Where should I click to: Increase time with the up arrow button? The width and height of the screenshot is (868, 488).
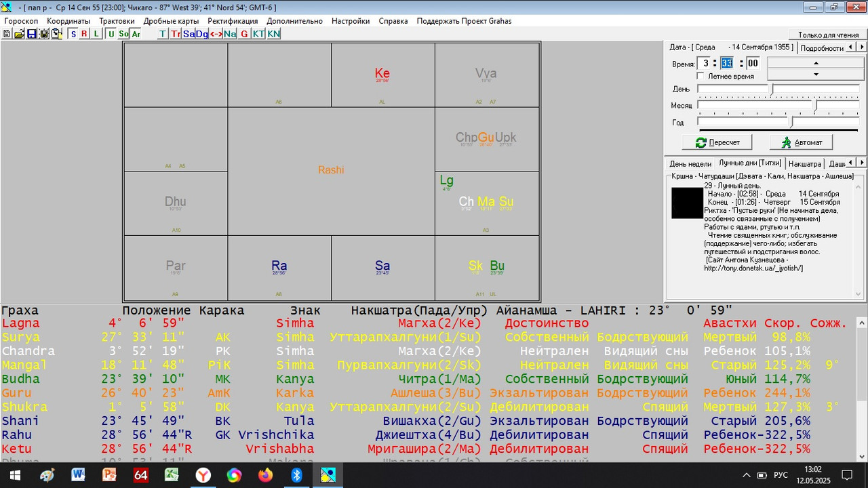815,63
